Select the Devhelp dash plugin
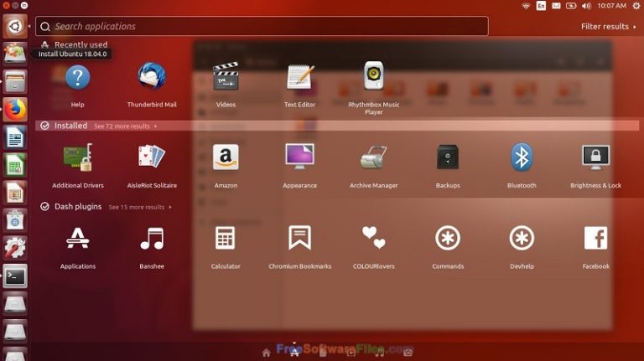This screenshot has height=361, width=644. point(522,247)
